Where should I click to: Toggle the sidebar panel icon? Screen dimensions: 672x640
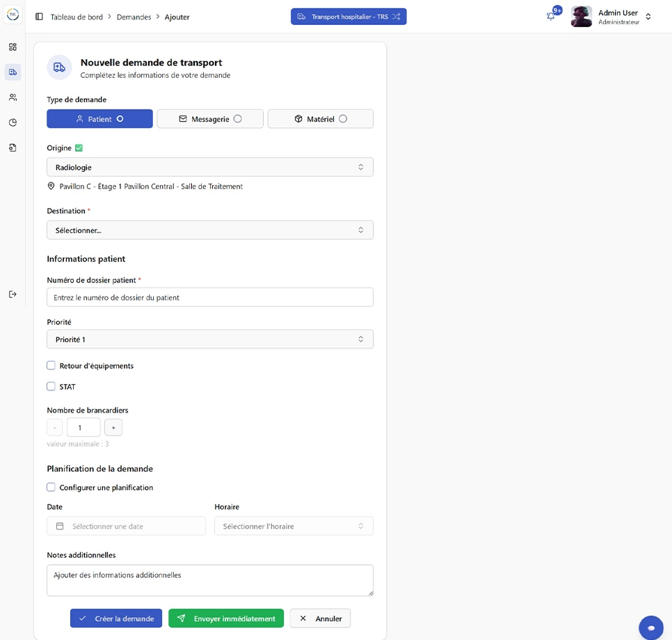pos(39,17)
